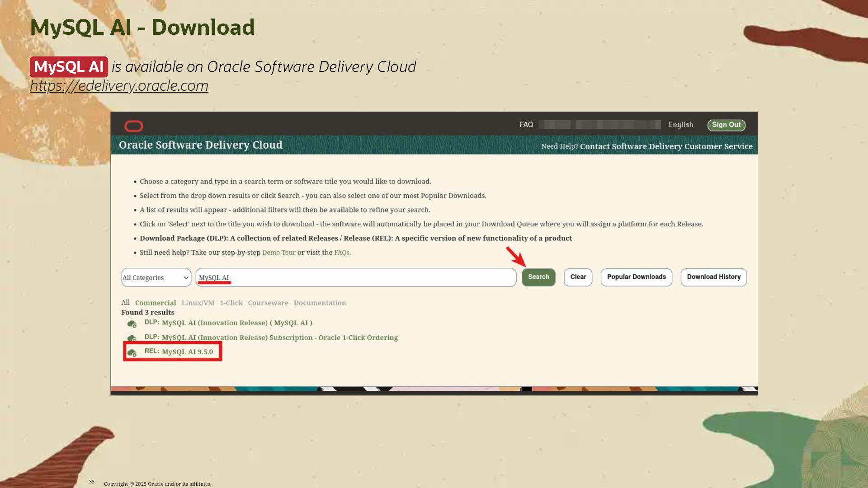
Task: Open the All Categories dropdown
Action: (x=156, y=277)
